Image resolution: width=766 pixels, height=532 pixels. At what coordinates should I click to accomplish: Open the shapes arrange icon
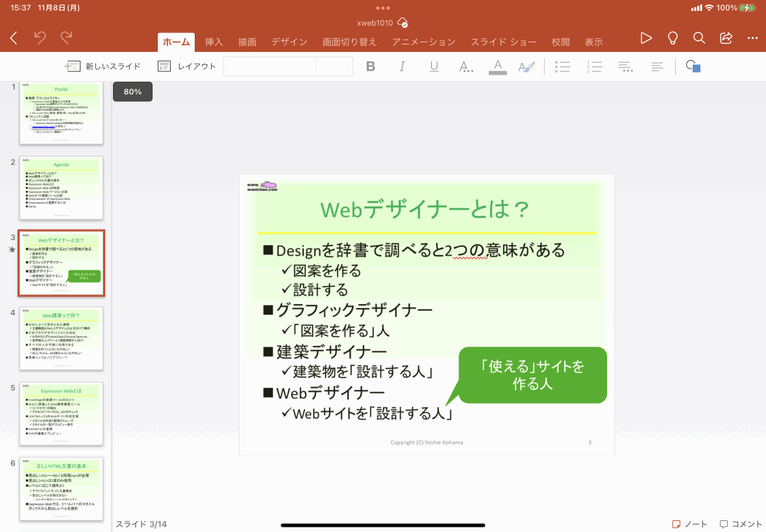tap(693, 66)
